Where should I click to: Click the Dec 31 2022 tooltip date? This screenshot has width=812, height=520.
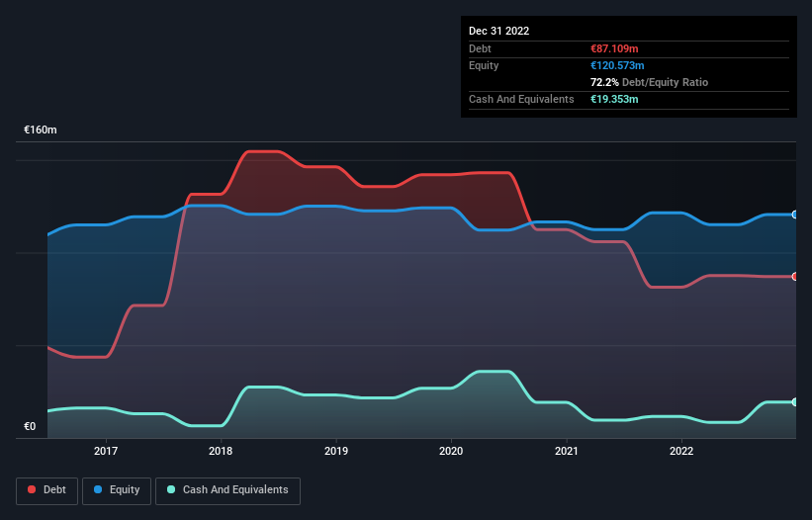[x=499, y=31]
